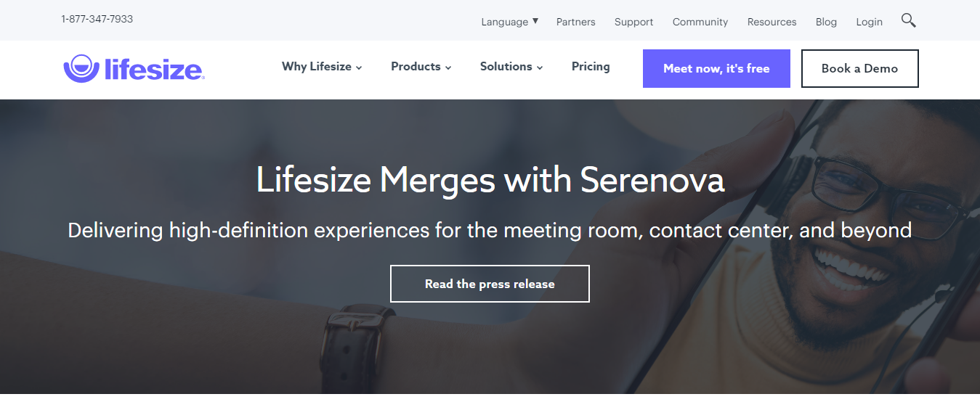This screenshot has width=980, height=402.
Task: Open the Pricing page
Action: point(591,67)
